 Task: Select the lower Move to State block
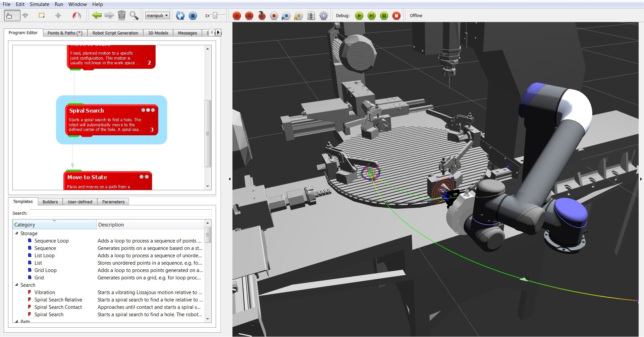108,181
